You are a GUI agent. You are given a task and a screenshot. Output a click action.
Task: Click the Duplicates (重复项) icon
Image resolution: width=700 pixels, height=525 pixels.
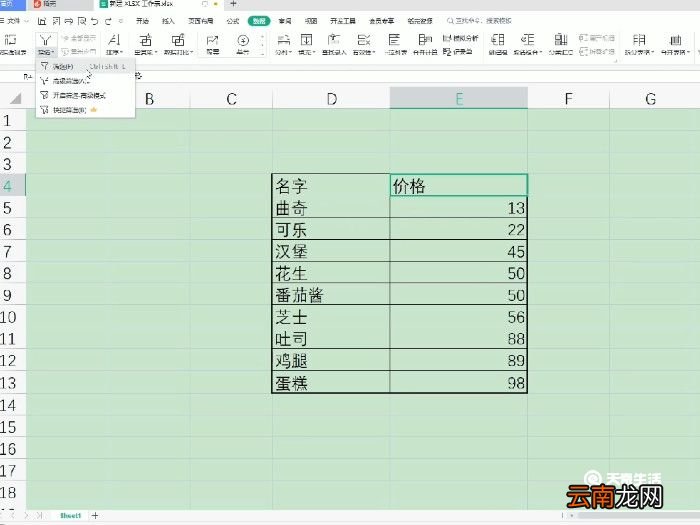click(146, 40)
